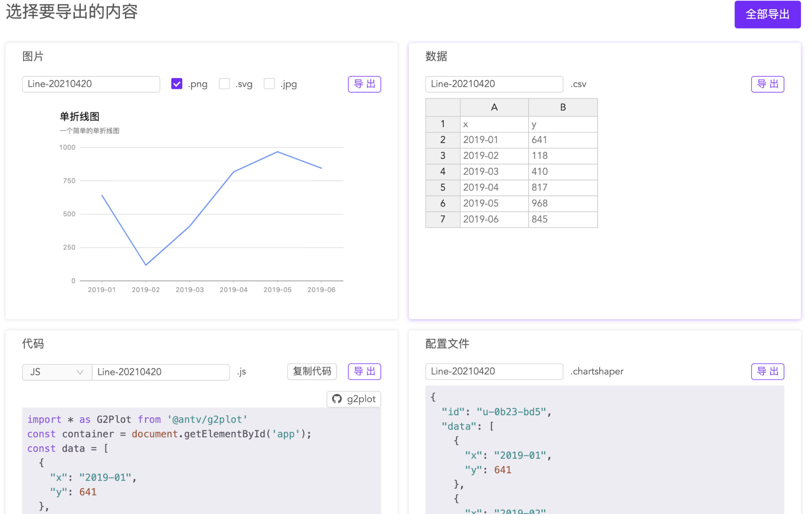Export the CSV data in 数据 section

point(767,84)
